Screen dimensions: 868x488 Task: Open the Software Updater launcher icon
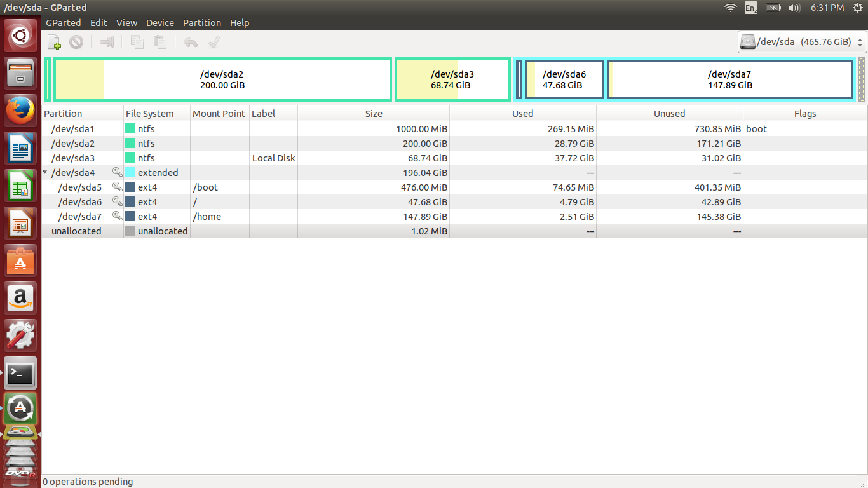coord(21,409)
